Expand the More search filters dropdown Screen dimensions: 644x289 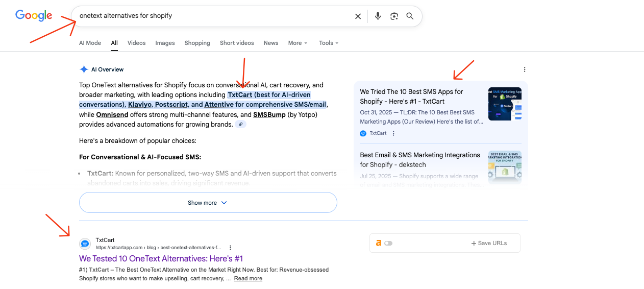[x=298, y=43]
